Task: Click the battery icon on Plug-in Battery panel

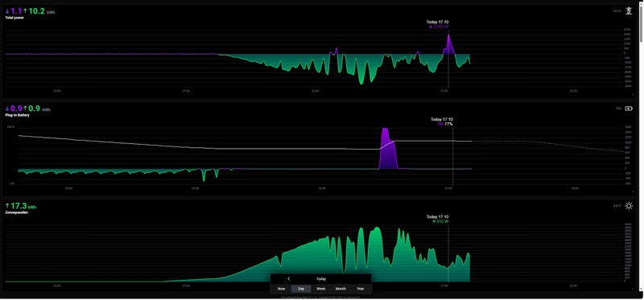Action: click(629, 109)
